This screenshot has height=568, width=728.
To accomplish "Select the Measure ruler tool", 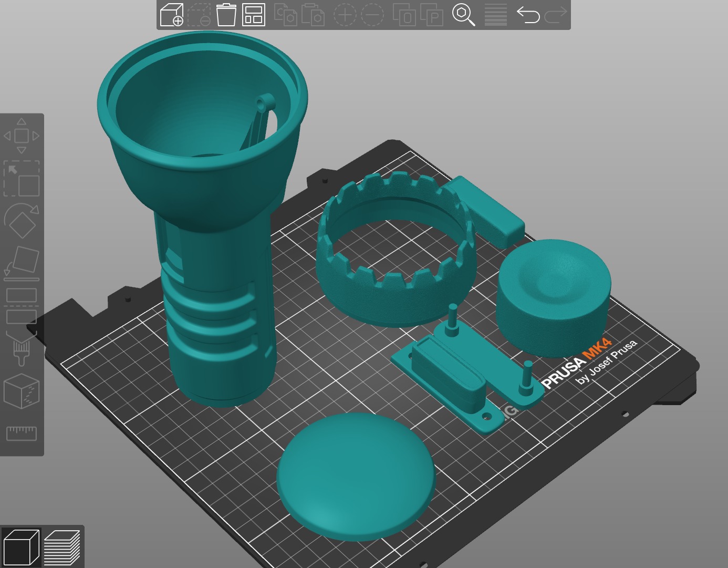I will (22, 433).
